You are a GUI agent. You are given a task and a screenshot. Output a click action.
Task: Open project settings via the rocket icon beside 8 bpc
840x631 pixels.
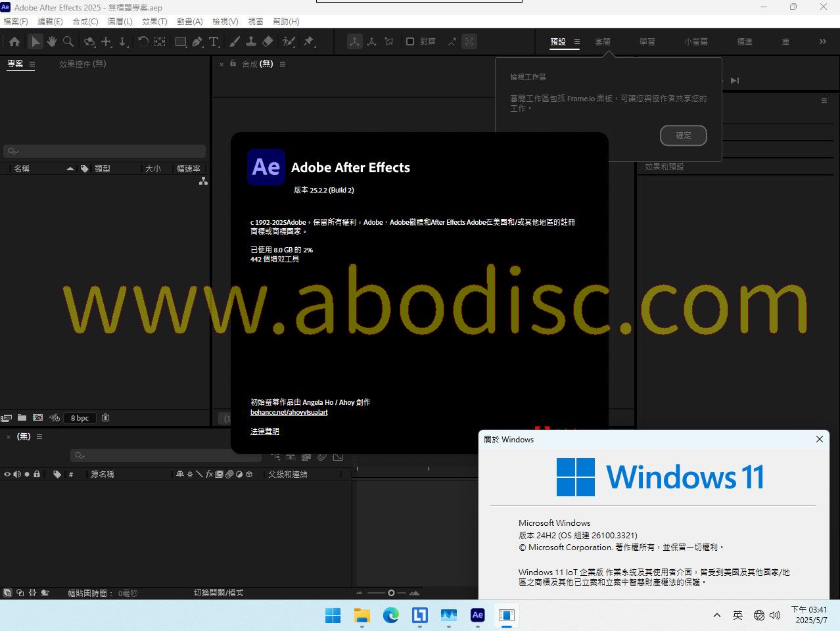55,417
